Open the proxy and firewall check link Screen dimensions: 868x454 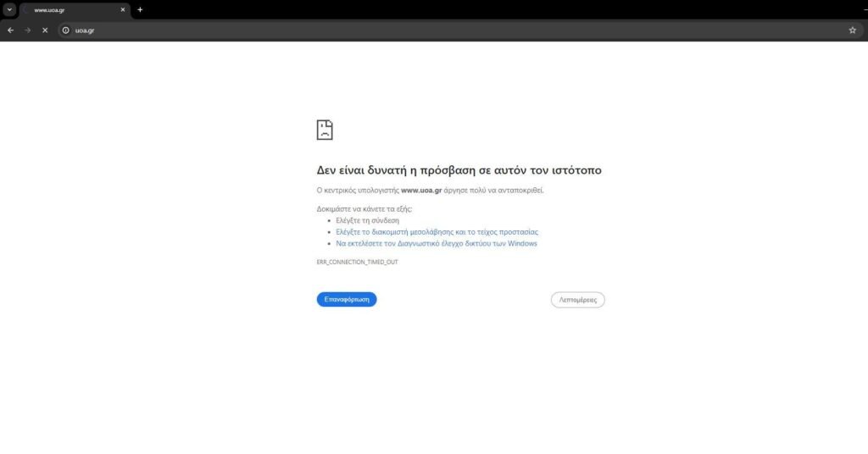(437, 231)
